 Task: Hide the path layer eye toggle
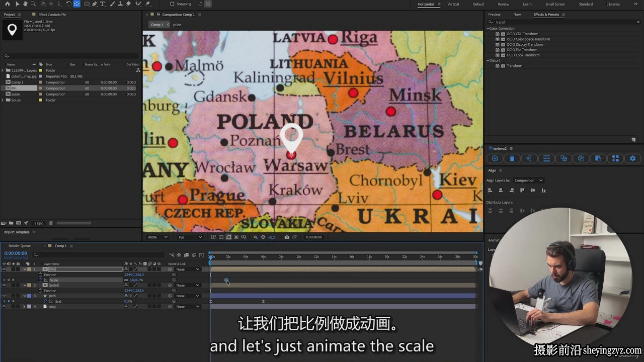(4, 296)
